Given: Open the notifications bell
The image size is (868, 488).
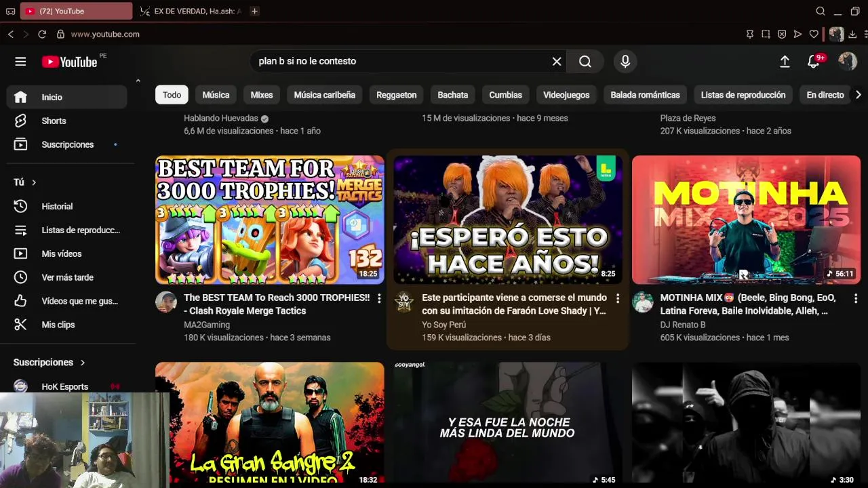Looking at the screenshot, I should click(814, 62).
